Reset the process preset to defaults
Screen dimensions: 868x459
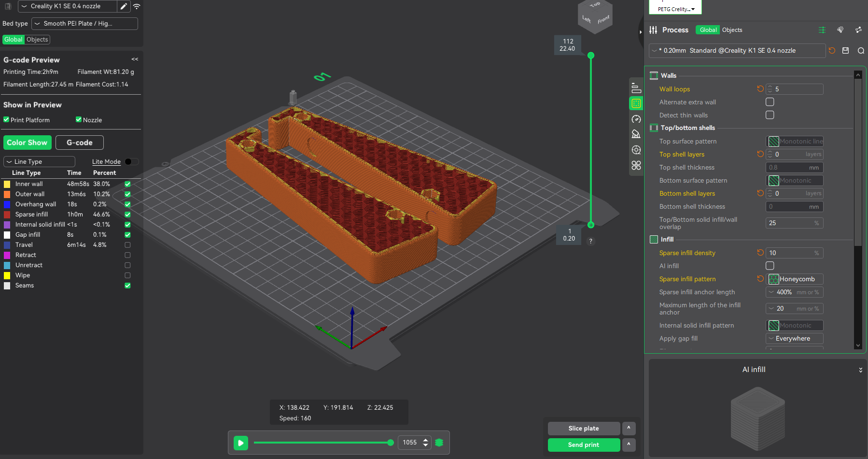[832, 50]
